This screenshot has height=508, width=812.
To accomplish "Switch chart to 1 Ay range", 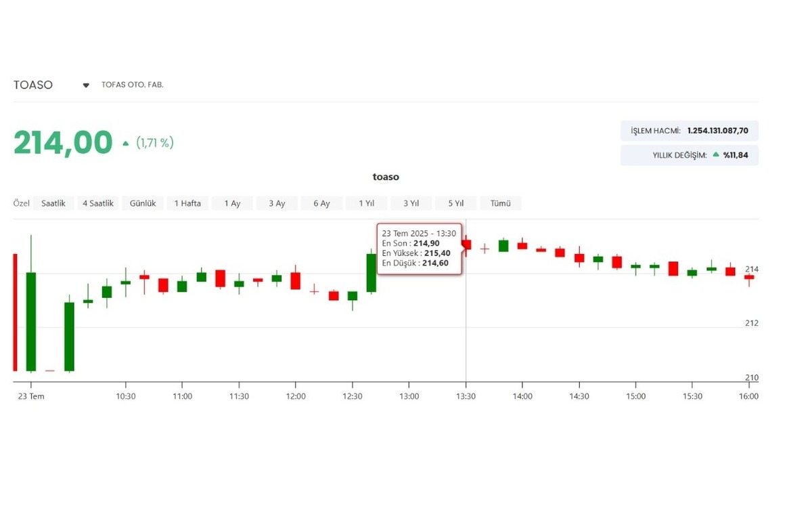I will click(x=232, y=203).
